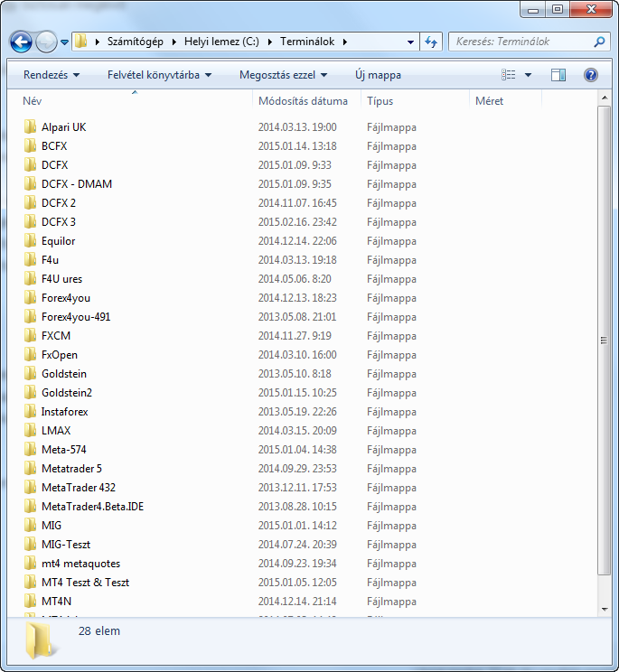
Task: Click the folder icon in the address bar
Action: tap(80, 42)
